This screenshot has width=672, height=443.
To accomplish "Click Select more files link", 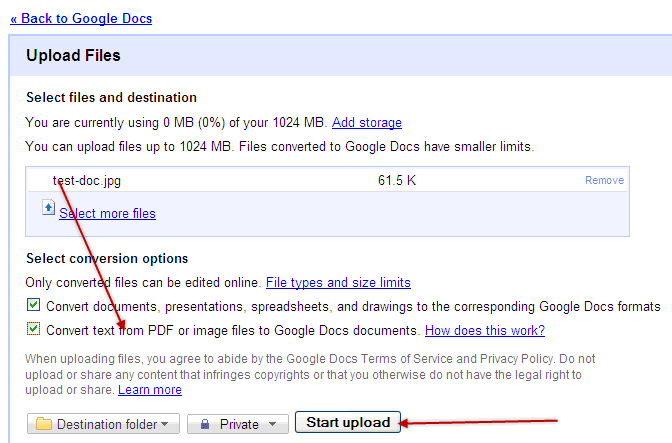I will (x=108, y=213).
